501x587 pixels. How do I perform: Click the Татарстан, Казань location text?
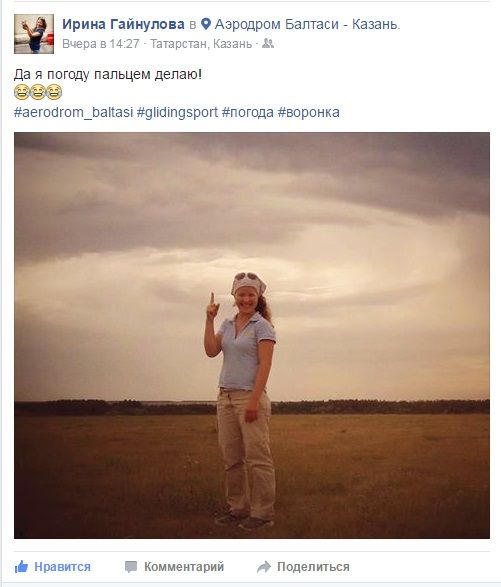[201, 44]
